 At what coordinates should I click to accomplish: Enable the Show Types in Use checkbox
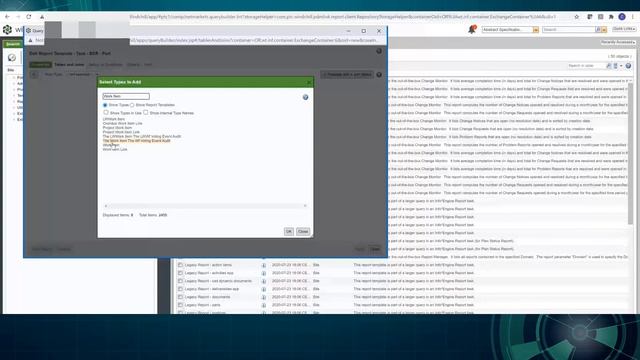click(106, 112)
